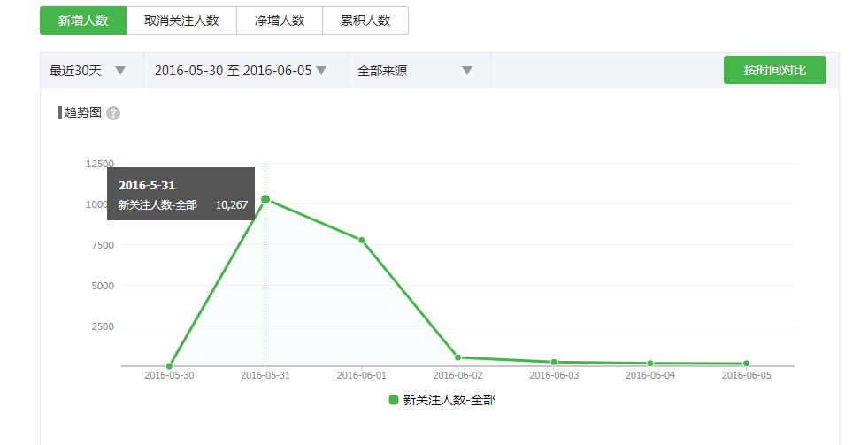Click the 按时间对比 button
Screen dimensions: 868x445
pyautogui.click(x=774, y=70)
